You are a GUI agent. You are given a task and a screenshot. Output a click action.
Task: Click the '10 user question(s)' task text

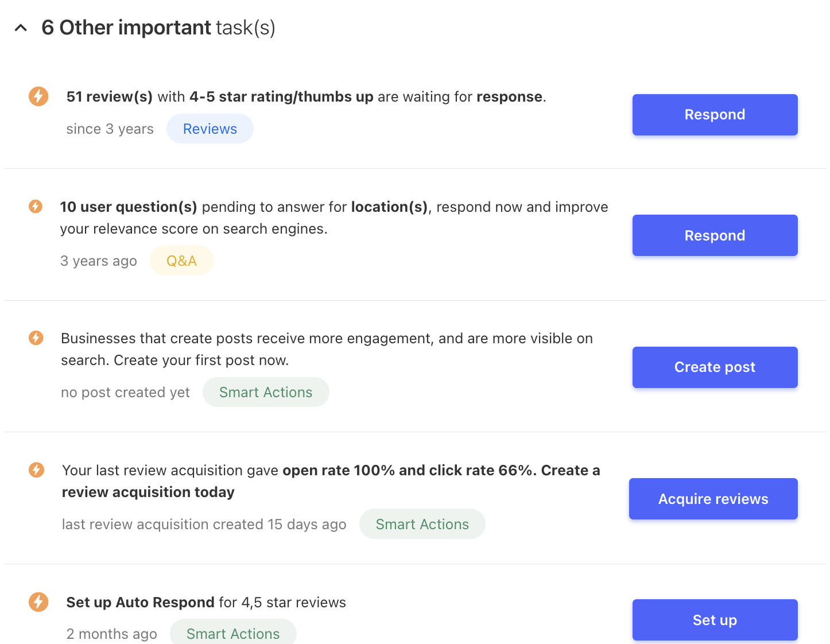click(333, 218)
